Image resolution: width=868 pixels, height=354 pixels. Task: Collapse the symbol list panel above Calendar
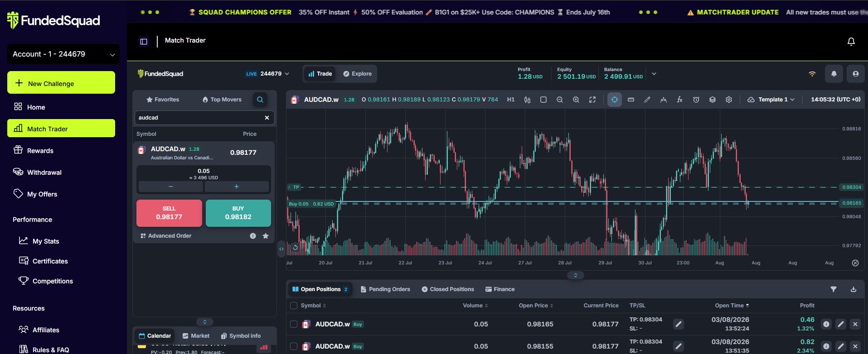[x=205, y=322]
